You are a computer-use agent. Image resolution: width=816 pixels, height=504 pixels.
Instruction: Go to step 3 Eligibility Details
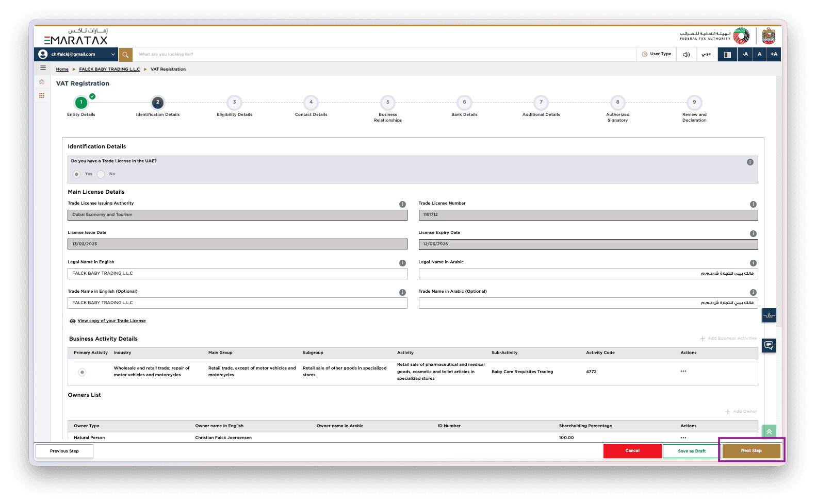tap(234, 103)
